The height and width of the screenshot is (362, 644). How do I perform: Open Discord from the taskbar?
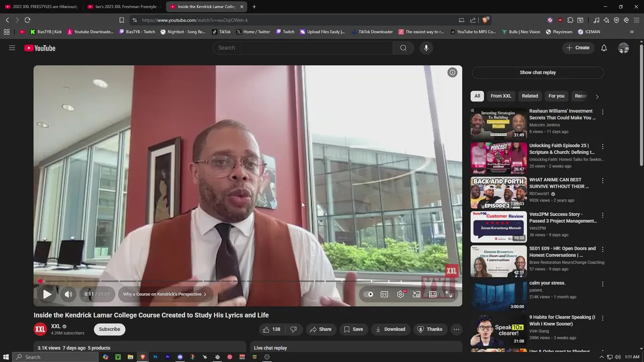click(x=180, y=357)
